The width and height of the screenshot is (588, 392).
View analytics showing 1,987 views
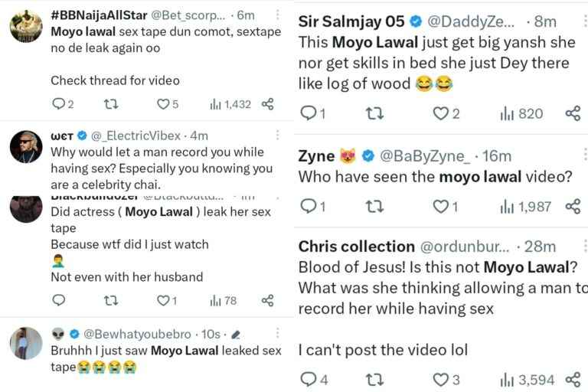pyautogui.click(x=525, y=206)
